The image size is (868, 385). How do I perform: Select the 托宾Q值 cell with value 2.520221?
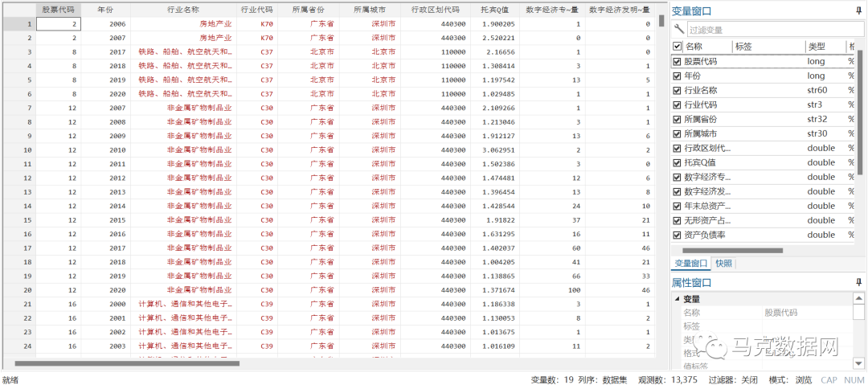click(x=495, y=39)
